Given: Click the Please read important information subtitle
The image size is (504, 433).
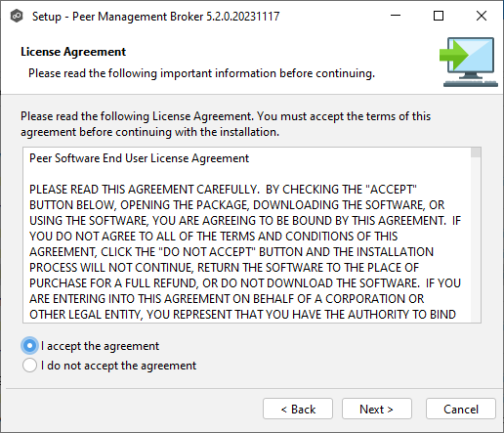Looking at the screenshot, I should (x=201, y=73).
